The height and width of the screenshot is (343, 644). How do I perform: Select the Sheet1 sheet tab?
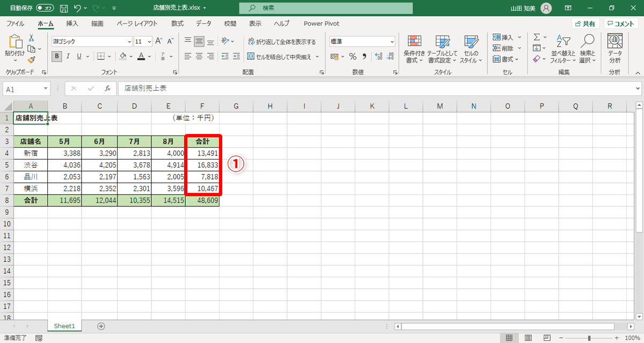[64, 326]
